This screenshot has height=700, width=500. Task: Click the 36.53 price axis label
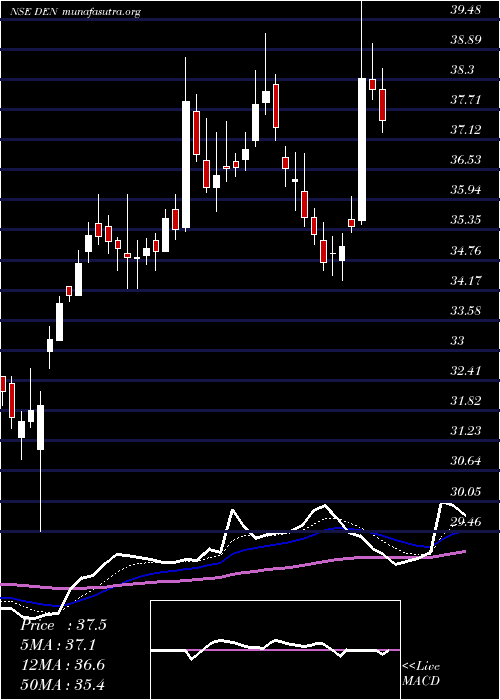(465, 160)
